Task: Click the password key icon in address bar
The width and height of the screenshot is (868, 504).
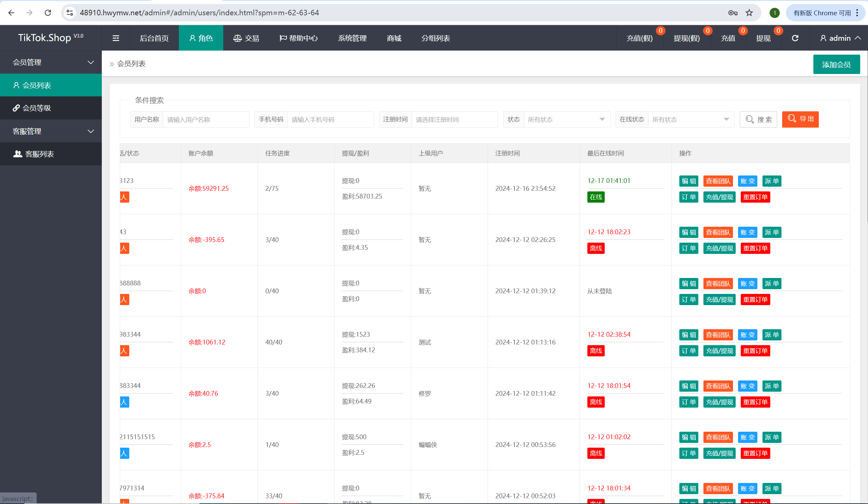Action: [x=733, y=13]
